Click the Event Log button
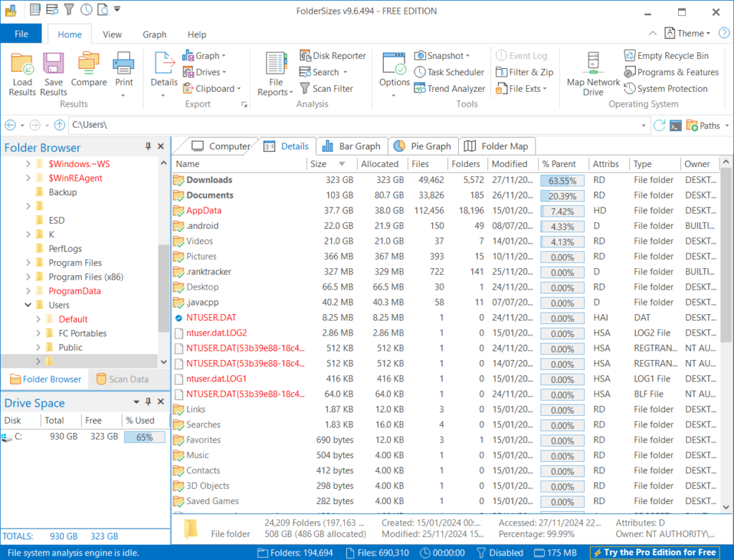This screenshot has height=560, width=734. coord(522,56)
